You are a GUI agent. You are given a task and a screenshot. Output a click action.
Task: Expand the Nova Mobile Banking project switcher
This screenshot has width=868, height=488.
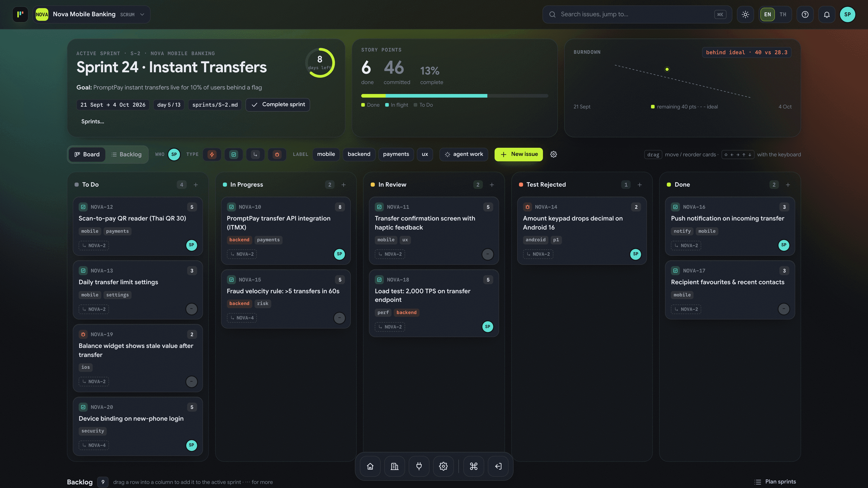pyautogui.click(x=92, y=14)
